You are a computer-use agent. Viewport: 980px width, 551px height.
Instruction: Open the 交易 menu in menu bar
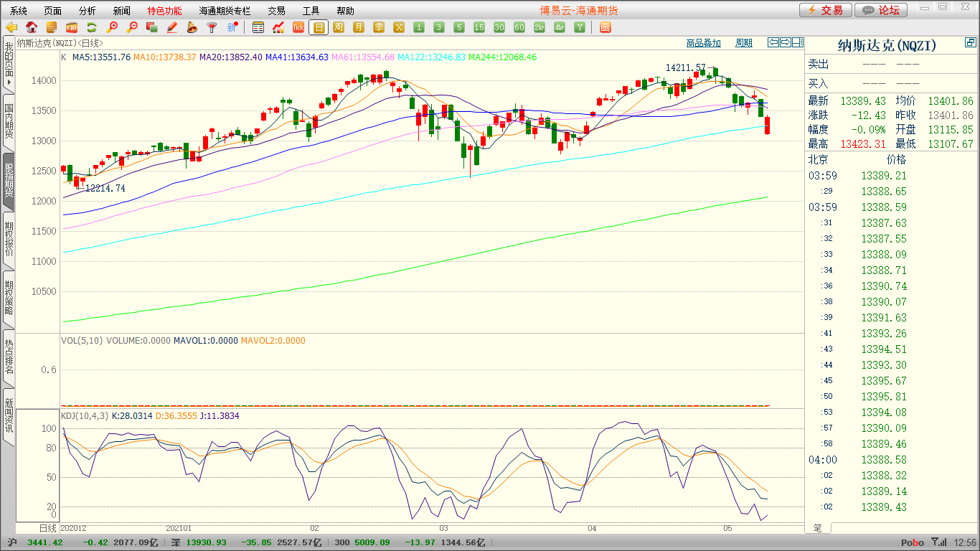276,11
